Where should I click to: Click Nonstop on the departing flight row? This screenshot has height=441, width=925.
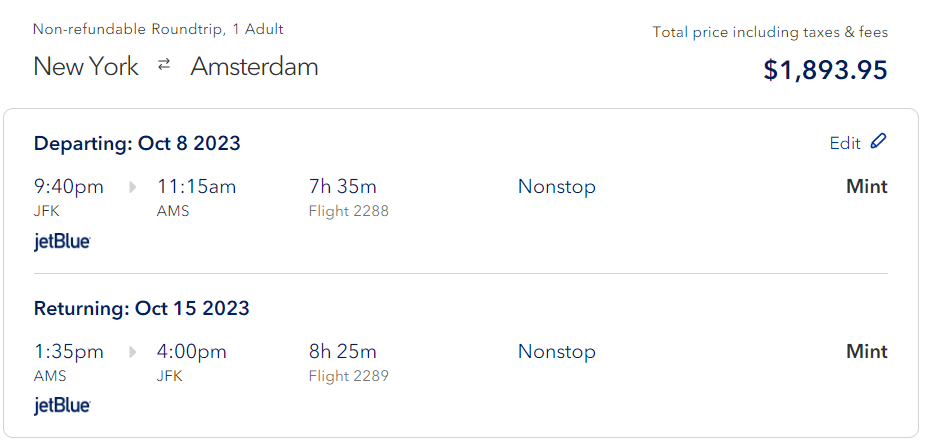(x=556, y=187)
